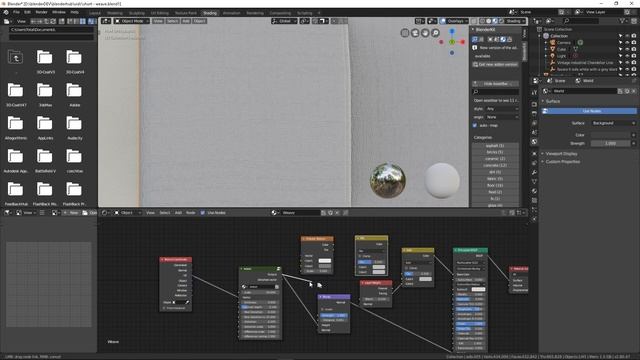Click the red X axis gizmo
Screen dimensions: 640x360
click(x=462, y=42)
